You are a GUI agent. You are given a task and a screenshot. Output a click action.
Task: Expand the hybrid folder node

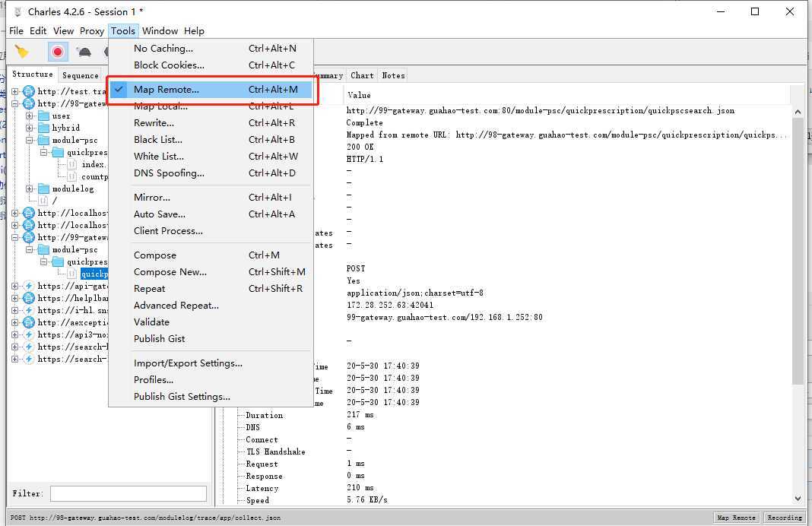(x=30, y=128)
